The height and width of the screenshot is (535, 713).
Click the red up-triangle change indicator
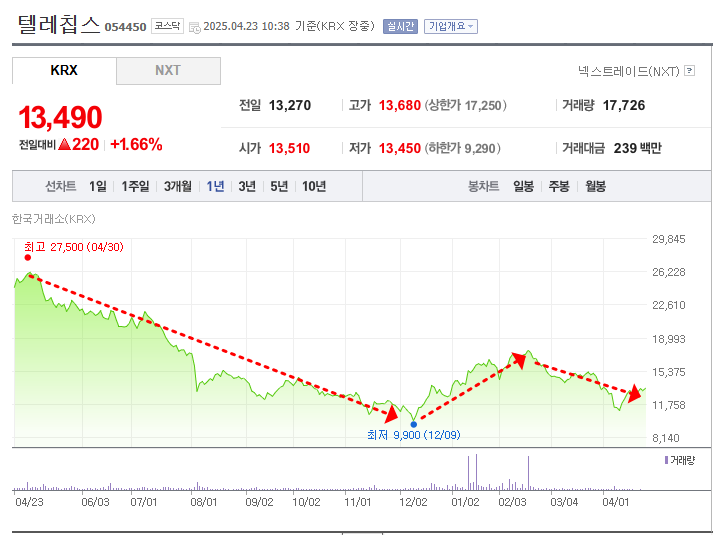click(65, 145)
